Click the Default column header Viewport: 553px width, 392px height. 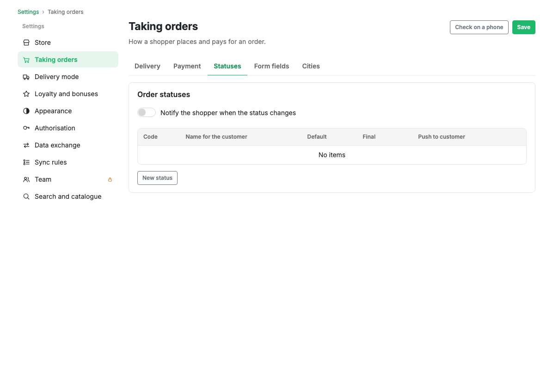pos(317,137)
